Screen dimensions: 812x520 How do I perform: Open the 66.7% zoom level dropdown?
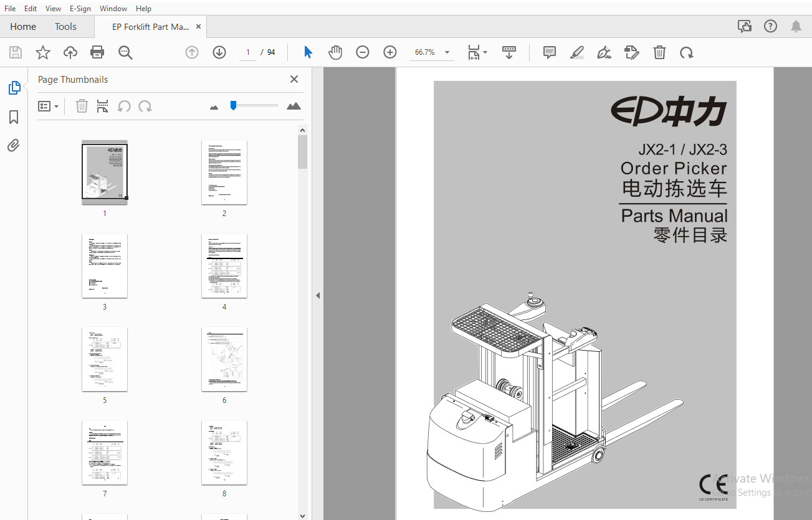(x=447, y=52)
